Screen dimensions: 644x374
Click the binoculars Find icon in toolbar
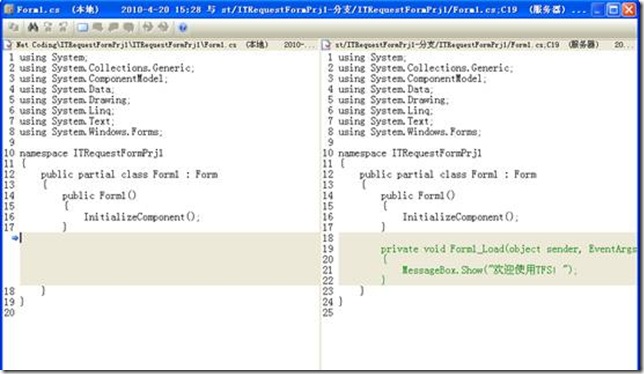32,27
